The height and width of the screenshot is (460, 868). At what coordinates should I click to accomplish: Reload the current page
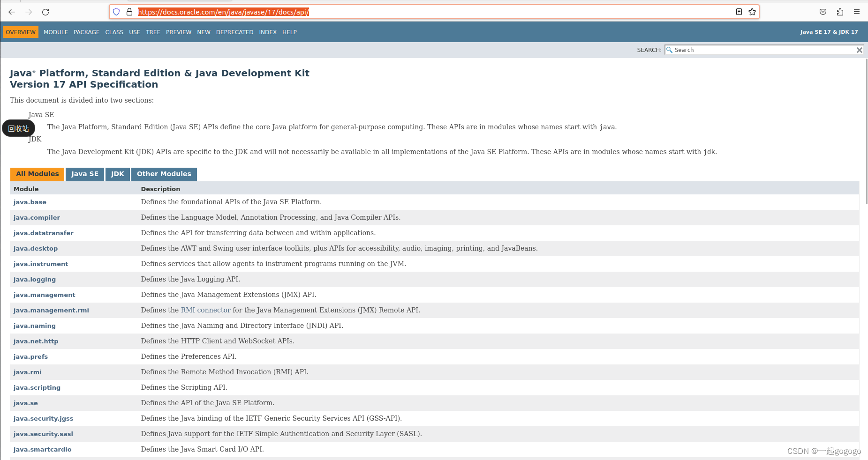[45, 12]
